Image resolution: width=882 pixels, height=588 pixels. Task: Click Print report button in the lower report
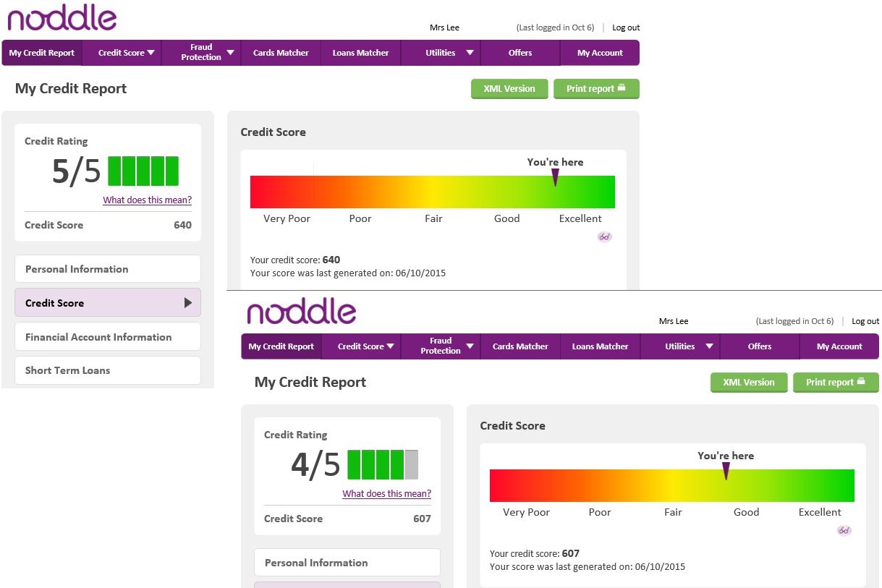click(836, 383)
